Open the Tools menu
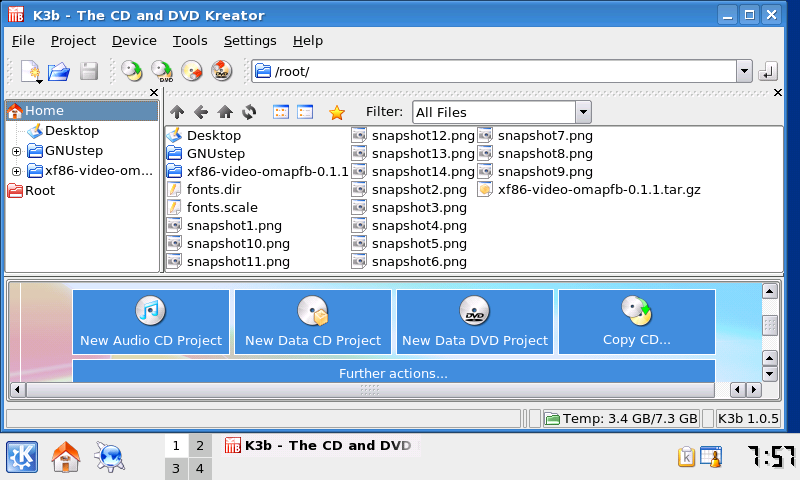 [190, 41]
